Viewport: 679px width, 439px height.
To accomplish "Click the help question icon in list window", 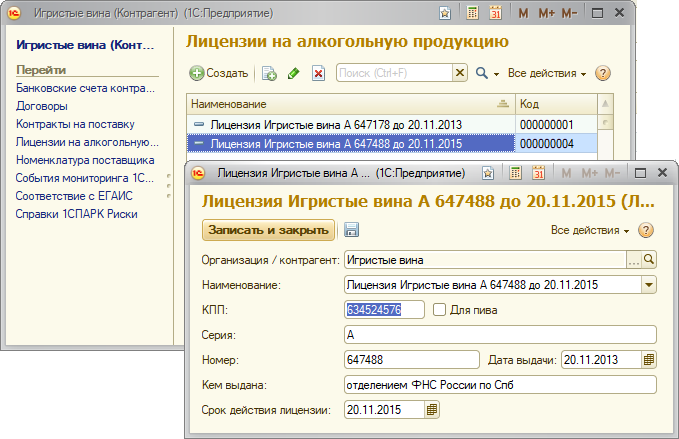I will click(603, 73).
